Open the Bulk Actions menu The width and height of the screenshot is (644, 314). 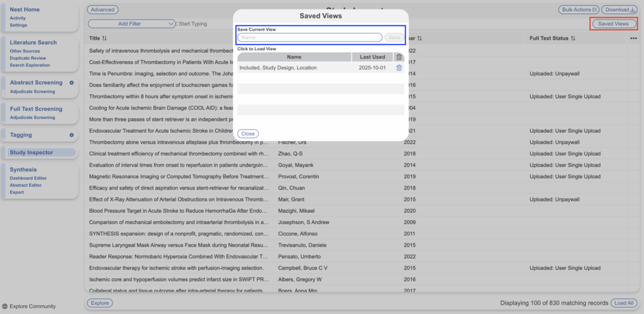pyautogui.click(x=577, y=10)
